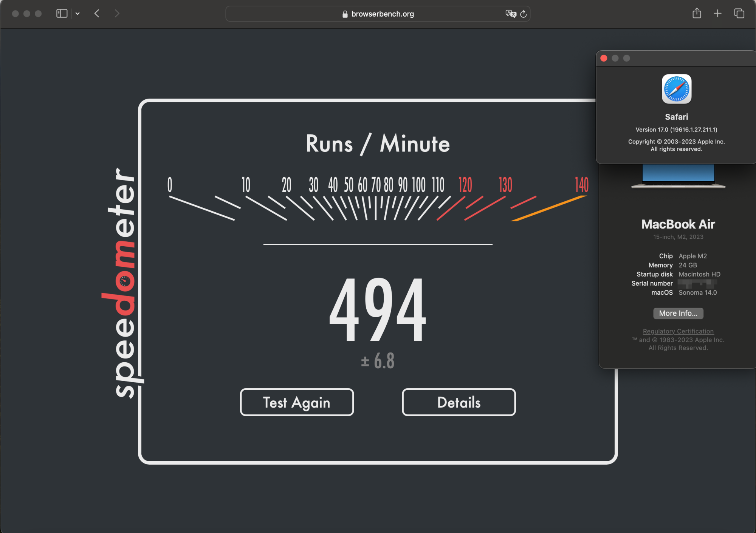The height and width of the screenshot is (533, 756).
Task: Toggle the Safari sidebar icon
Action: (62, 14)
